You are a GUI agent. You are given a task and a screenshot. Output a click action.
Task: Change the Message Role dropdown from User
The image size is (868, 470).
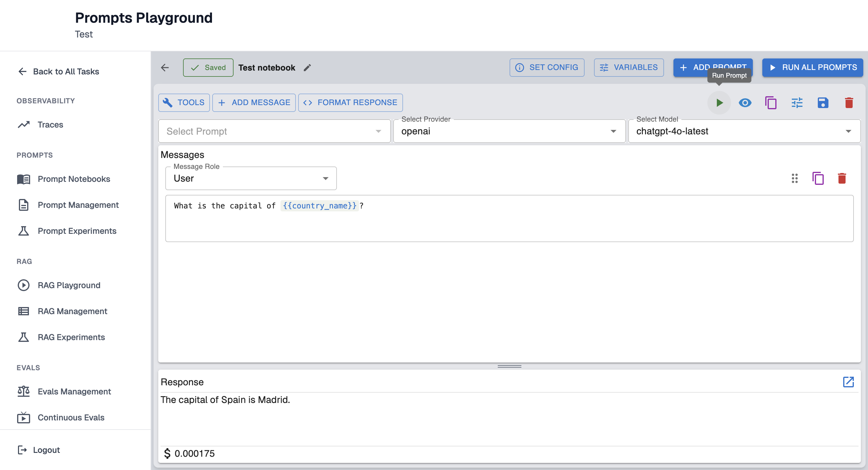point(251,178)
